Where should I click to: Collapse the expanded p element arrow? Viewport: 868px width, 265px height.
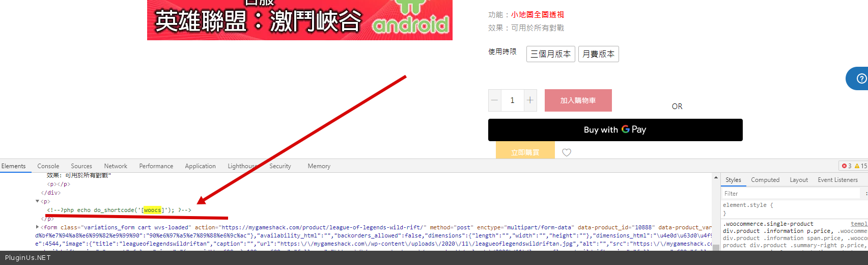pos(37,201)
